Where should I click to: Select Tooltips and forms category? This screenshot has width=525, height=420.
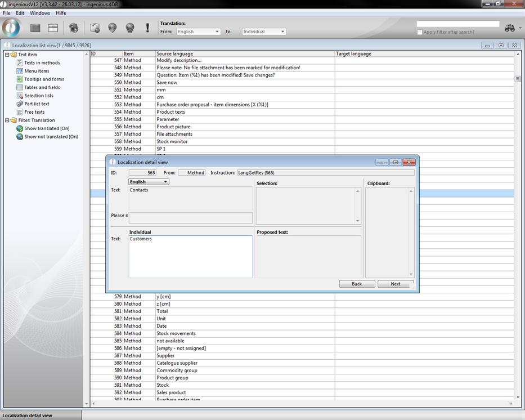[x=44, y=79]
